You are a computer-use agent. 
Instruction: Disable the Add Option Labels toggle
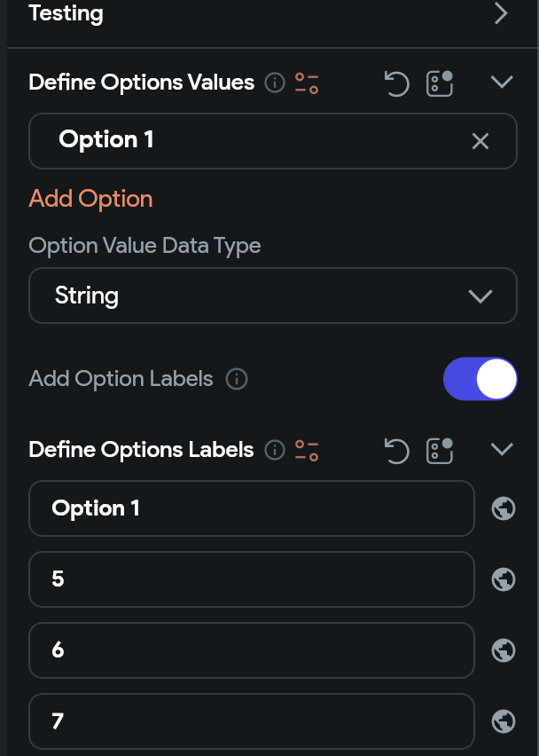point(480,379)
